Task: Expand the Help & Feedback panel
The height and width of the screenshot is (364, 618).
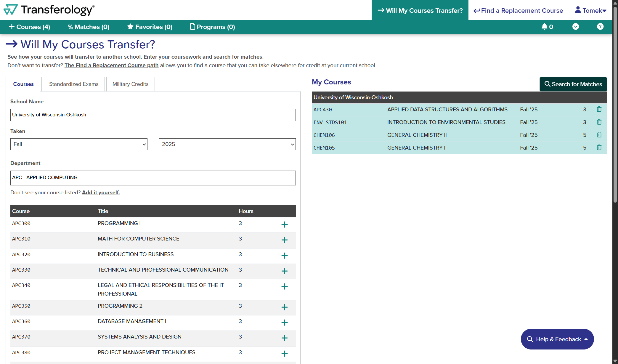Action: tap(557, 339)
